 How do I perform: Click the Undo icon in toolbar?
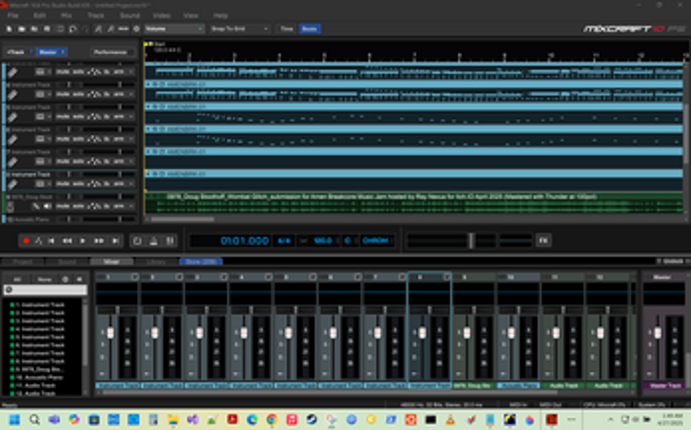tap(71, 29)
